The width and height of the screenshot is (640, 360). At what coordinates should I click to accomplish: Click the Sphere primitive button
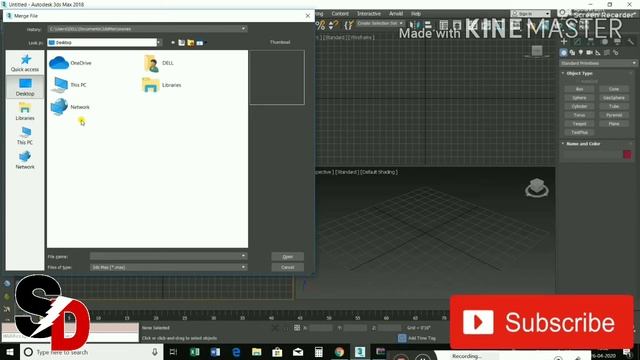click(579, 98)
